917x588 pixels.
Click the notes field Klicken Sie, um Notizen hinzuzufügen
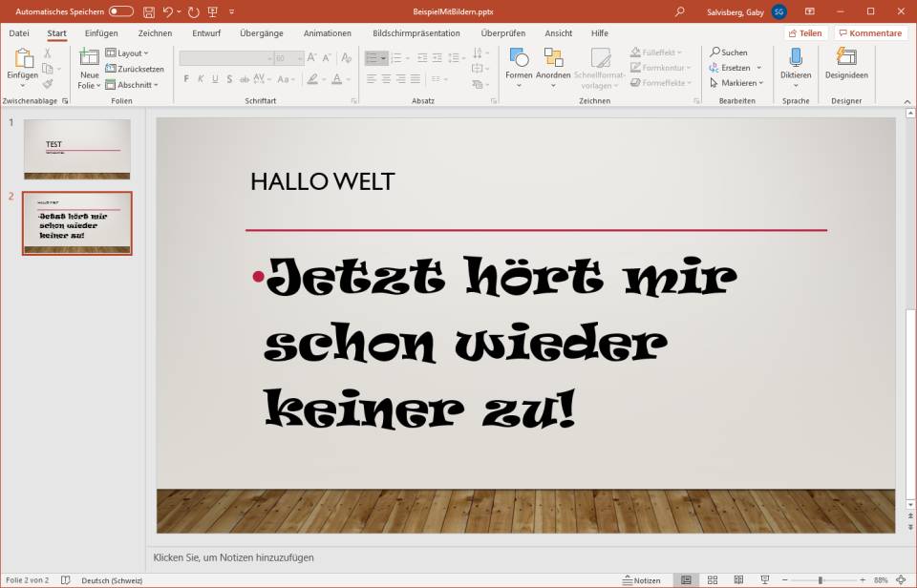[233, 557]
